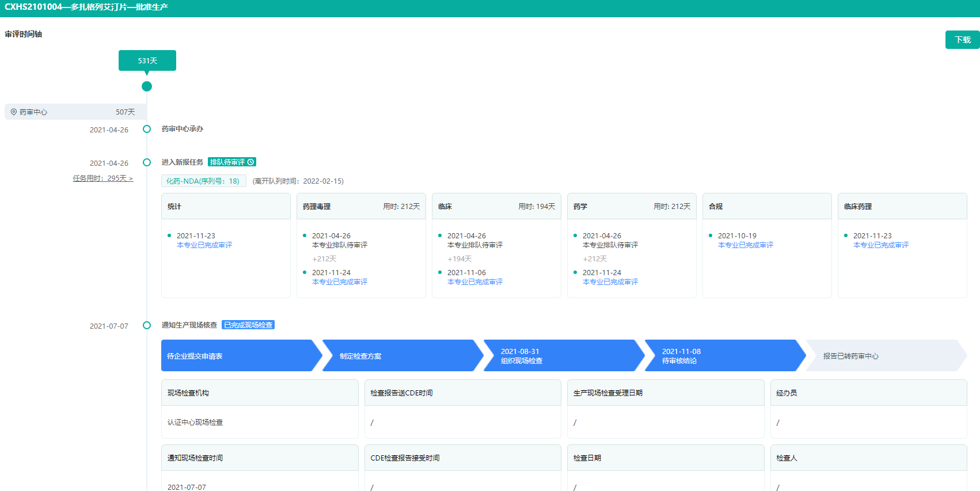
Task: Select the 通知生产现场核查 timeline node circle
Action: pyautogui.click(x=147, y=325)
